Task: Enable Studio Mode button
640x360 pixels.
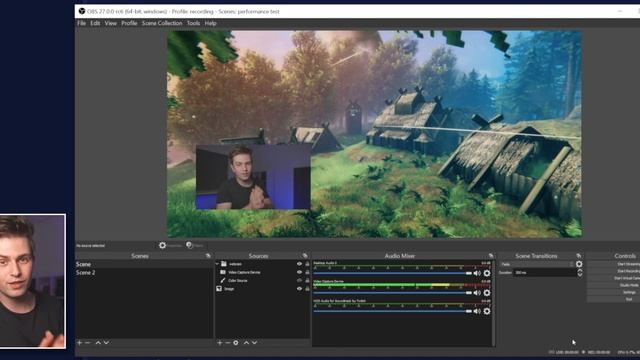Action: [x=613, y=285]
